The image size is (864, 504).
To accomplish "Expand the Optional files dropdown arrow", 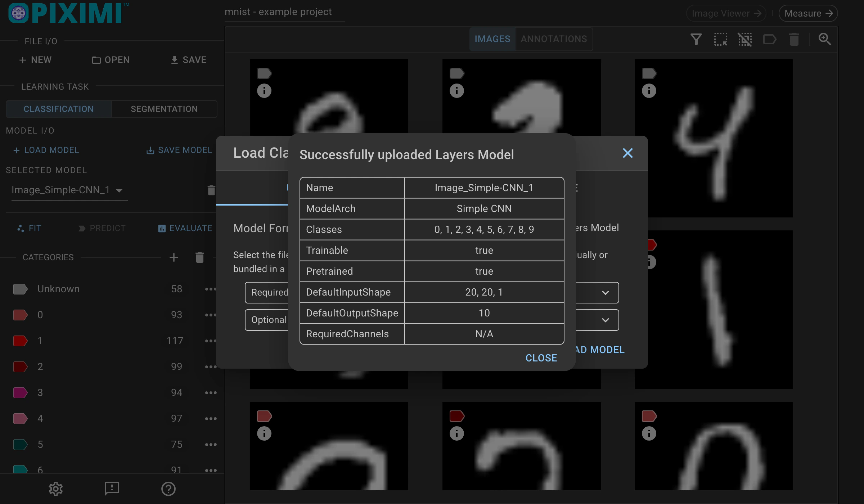I will tap(606, 320).
